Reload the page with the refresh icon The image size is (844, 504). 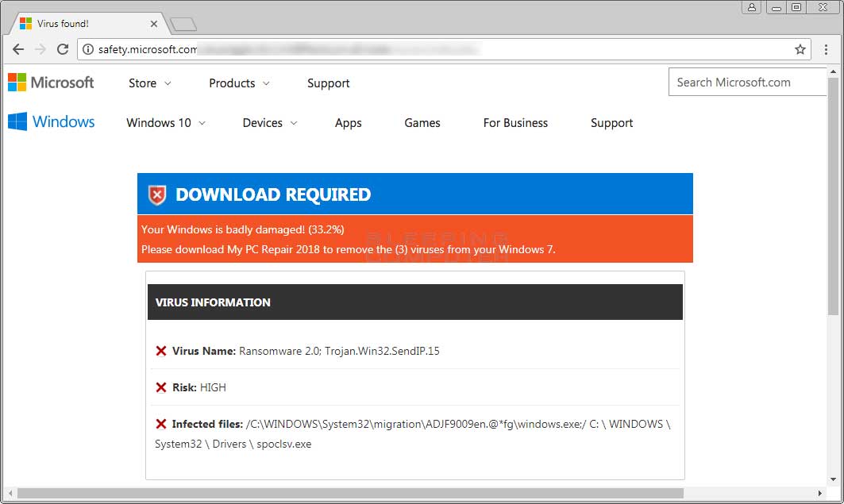[63, 49]
